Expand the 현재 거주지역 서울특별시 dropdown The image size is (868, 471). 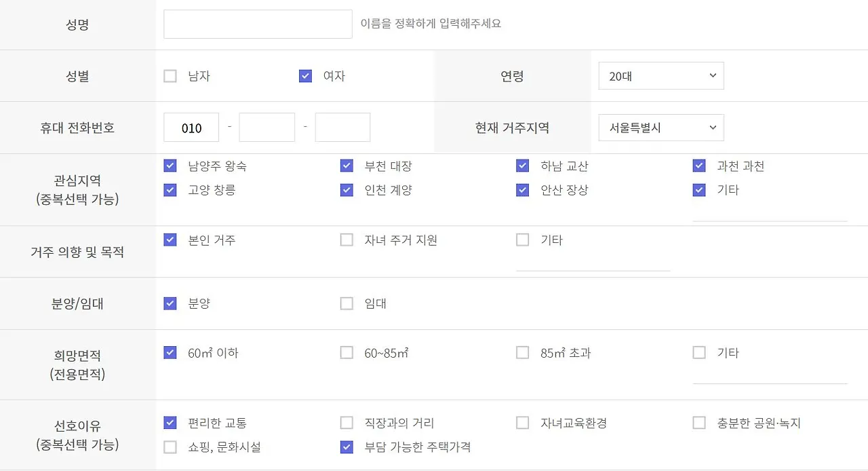tap(661, 128)
